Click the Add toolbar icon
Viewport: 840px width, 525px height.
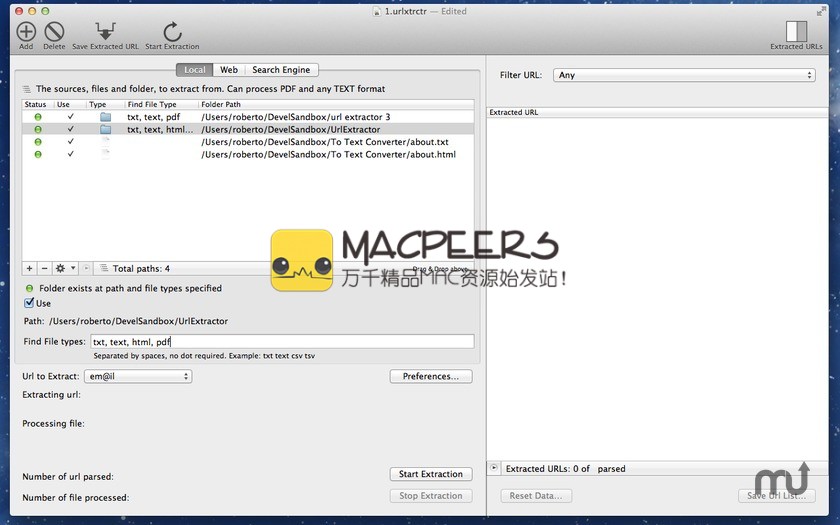tap(26, 32)
